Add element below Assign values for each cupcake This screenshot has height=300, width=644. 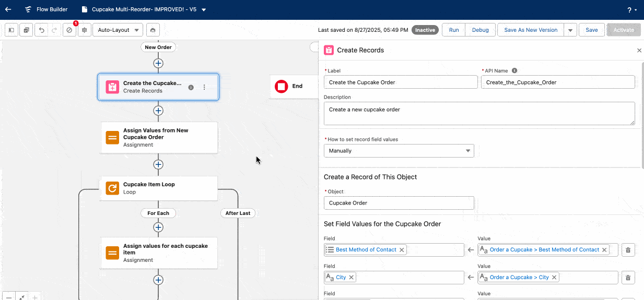click(158, 280)
